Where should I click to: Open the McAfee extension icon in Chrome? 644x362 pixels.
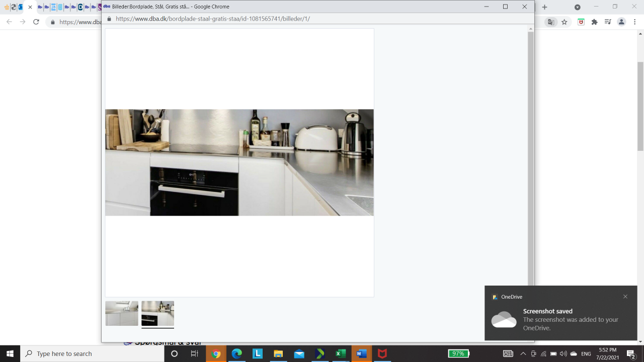tap(581, 22)
